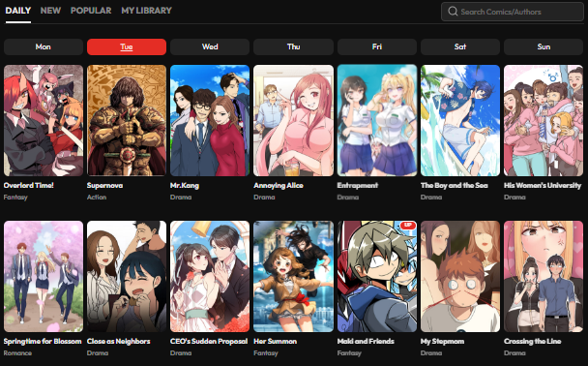Click the UP badge on Maki and Friends
Image resolution: width=588 pixels, height=366 pixels.
(408, 226)
